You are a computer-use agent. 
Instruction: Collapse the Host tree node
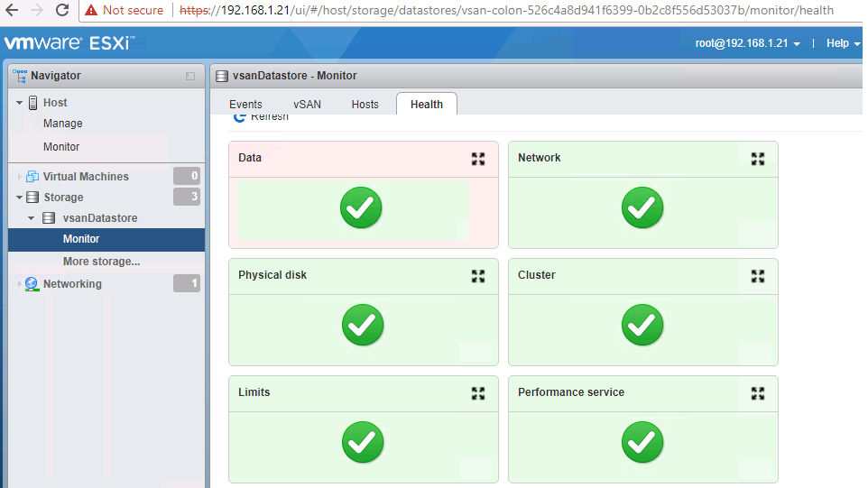(19, 103)
